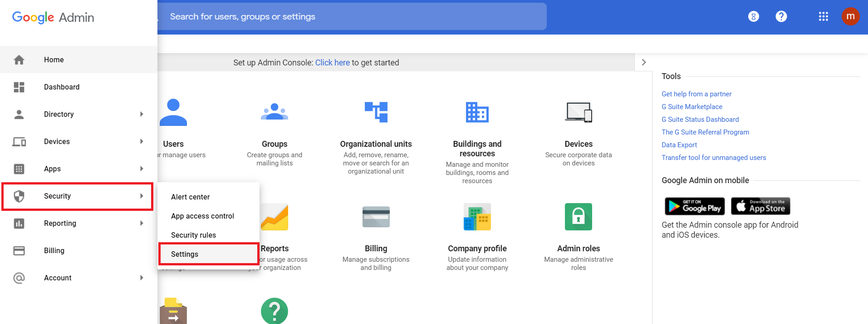Expand Apps submenu arrow

(x=142, y=169)
